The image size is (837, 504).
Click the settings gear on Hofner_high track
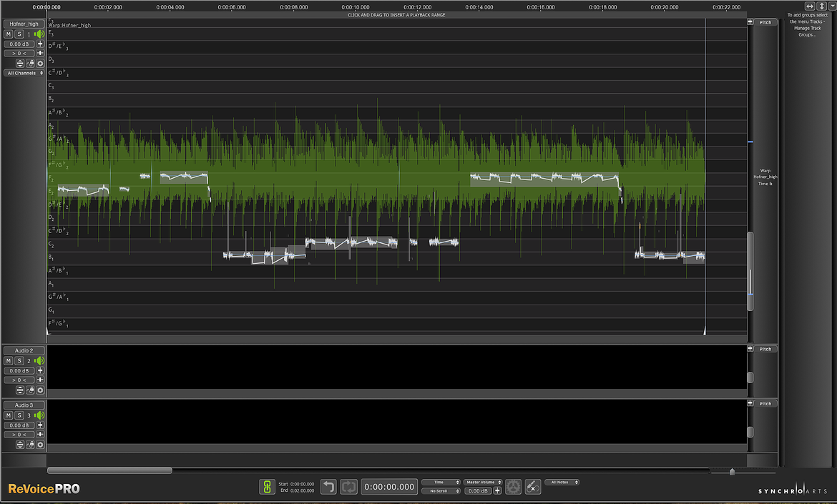click(40, 64)
